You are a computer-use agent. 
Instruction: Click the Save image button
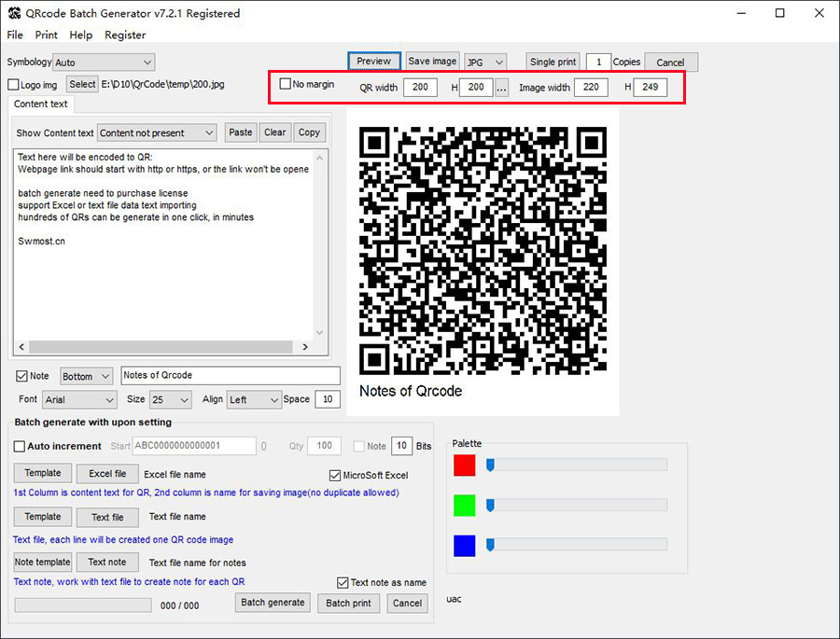pyautogui.click(x=432, y=61)
